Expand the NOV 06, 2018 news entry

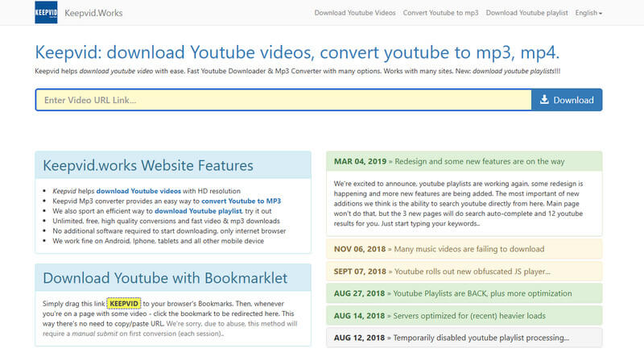[464, 249]
